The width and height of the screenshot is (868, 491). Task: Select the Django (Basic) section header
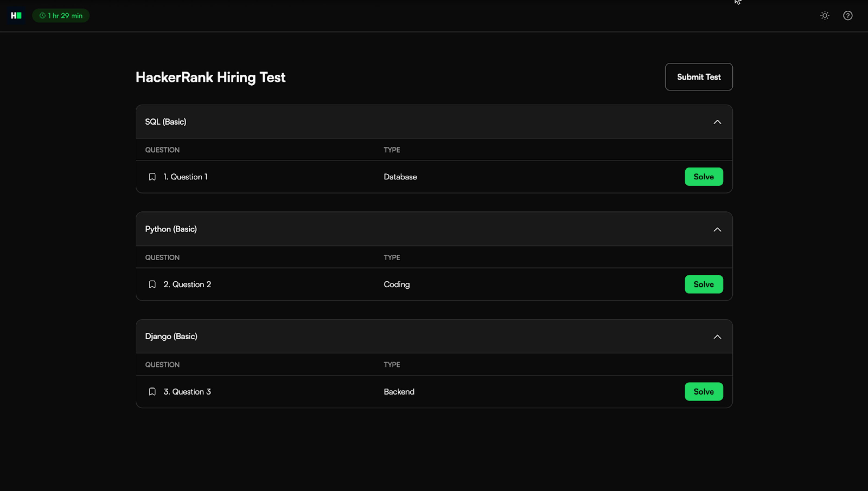click(x=171, y=337)
